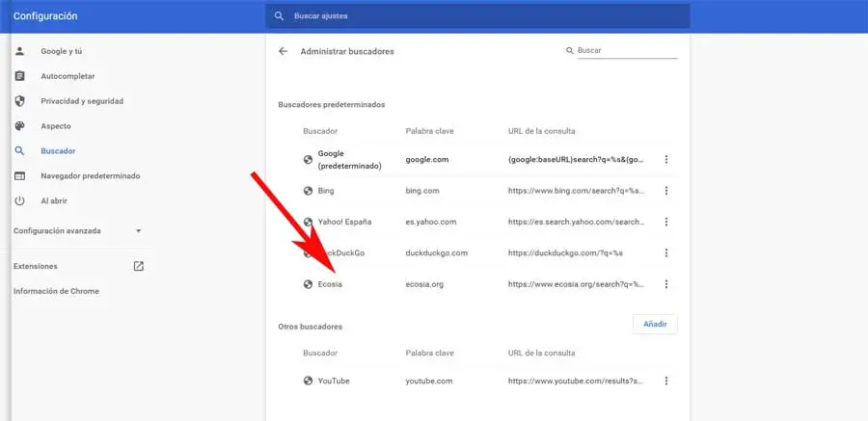Click the DuckDuckGo query URL
Screen dimensions: 868x421
click(566, 252)
